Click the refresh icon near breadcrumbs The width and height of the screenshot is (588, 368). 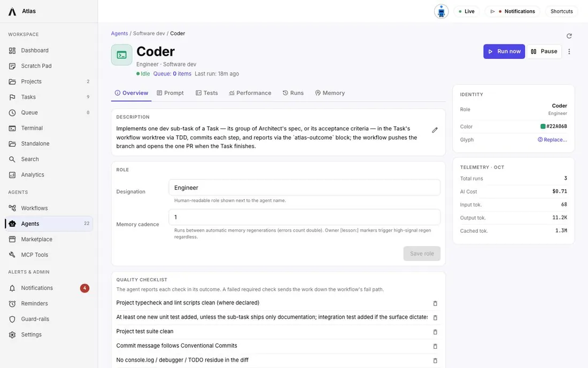click(569, 36)
